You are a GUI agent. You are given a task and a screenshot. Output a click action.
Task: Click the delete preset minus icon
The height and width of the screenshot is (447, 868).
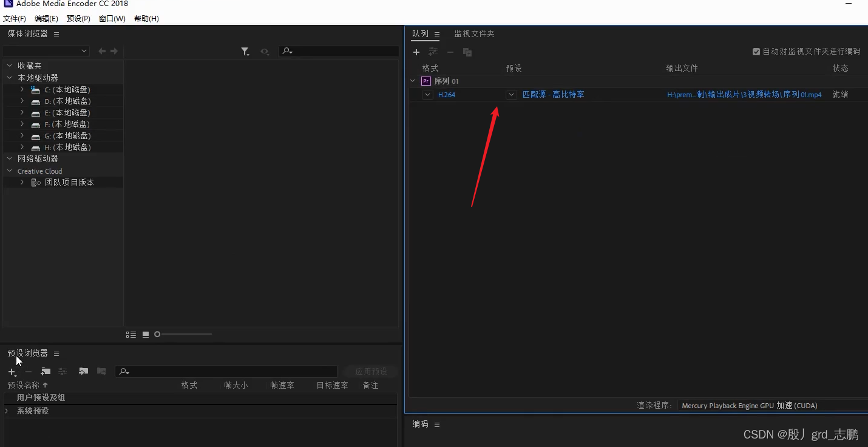pyautogui.click(x=29, y=371)
